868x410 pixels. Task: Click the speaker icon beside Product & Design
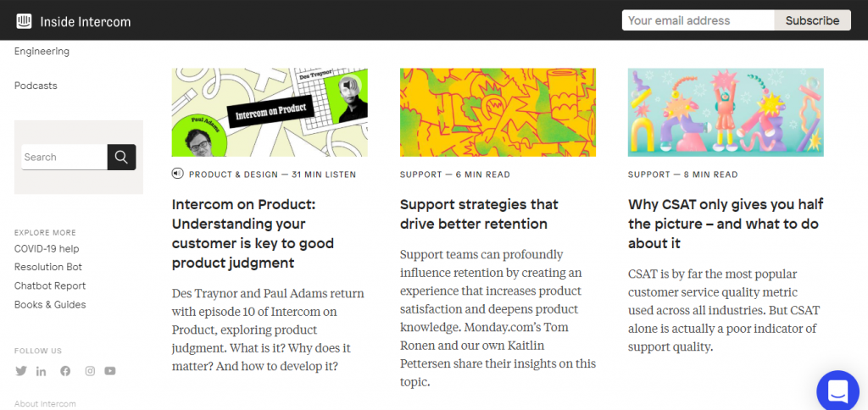tap(177, 174)
